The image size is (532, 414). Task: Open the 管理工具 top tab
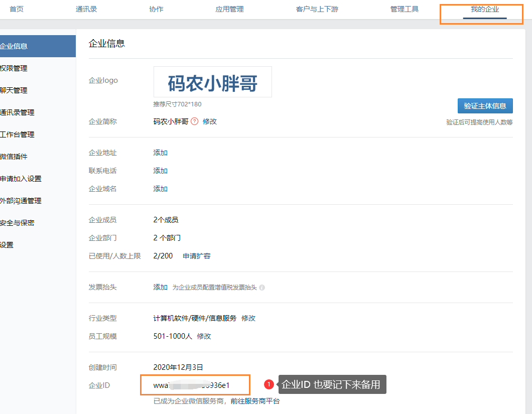coord(405,9)
